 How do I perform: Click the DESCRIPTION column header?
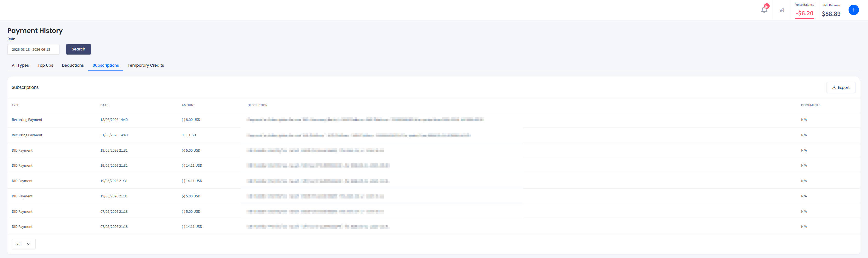(x=257, y=105)
